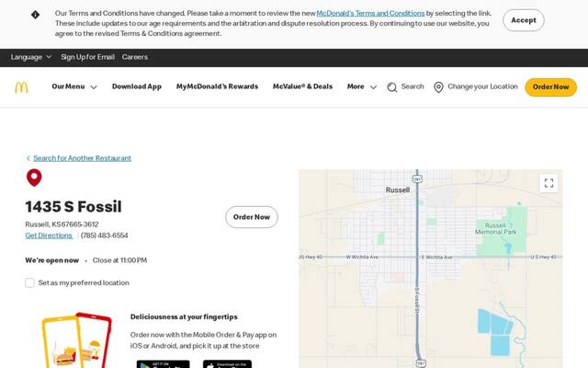Open Sign Up for Email
The height and width of the screenshot is (368, 588).
point(88,57)
